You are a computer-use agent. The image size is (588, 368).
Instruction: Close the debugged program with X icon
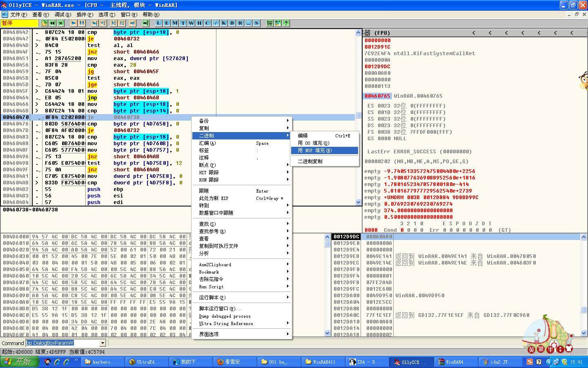60,23
